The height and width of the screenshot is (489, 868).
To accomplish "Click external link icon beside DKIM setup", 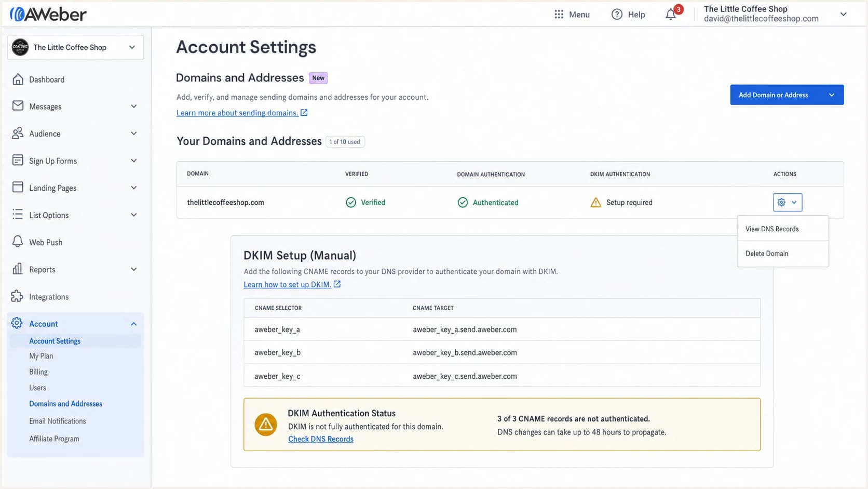I will tap(337, 284).
